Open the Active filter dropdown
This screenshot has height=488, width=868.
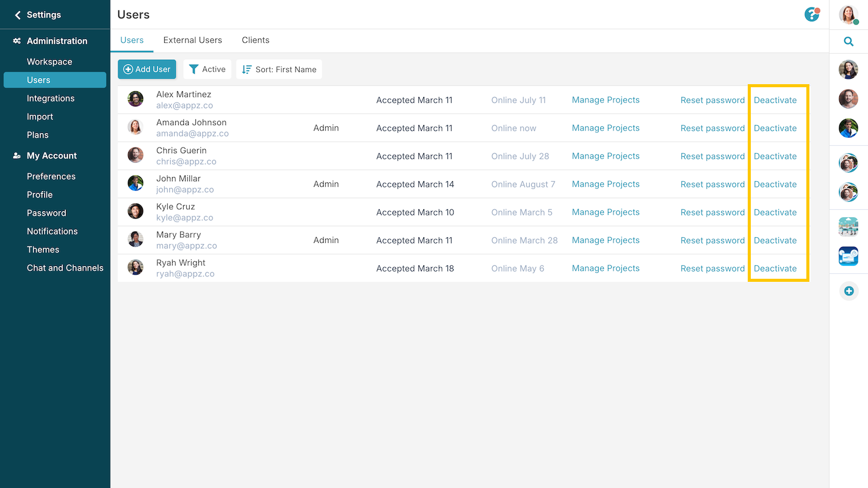[208, 69]
